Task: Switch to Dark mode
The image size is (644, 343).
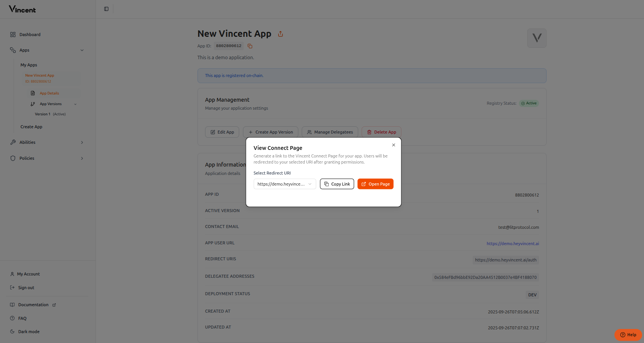Action: (x=28, y=331)
